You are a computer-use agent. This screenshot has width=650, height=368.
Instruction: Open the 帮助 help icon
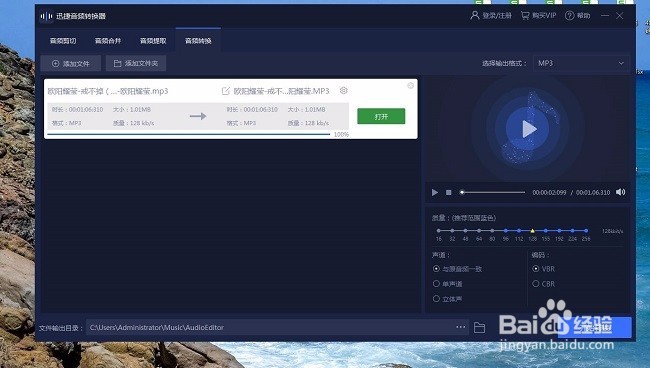tap(570, 16)
